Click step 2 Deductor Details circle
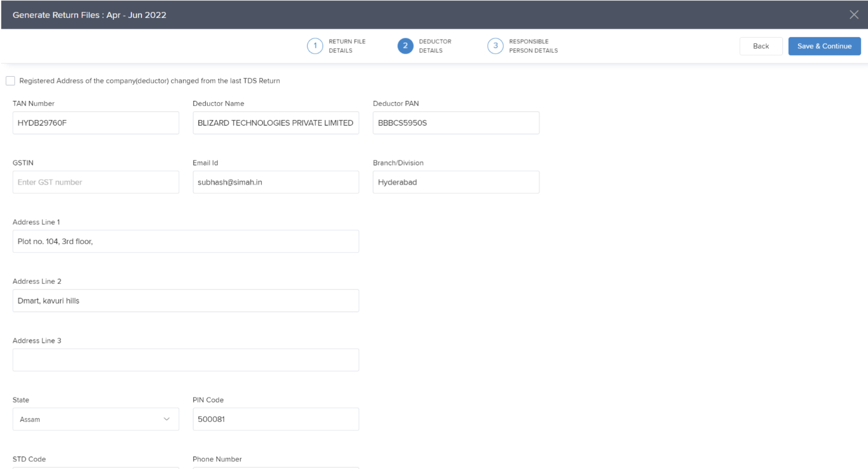The height and width of the screenshot is (469, 868). (x=405, y=46)
